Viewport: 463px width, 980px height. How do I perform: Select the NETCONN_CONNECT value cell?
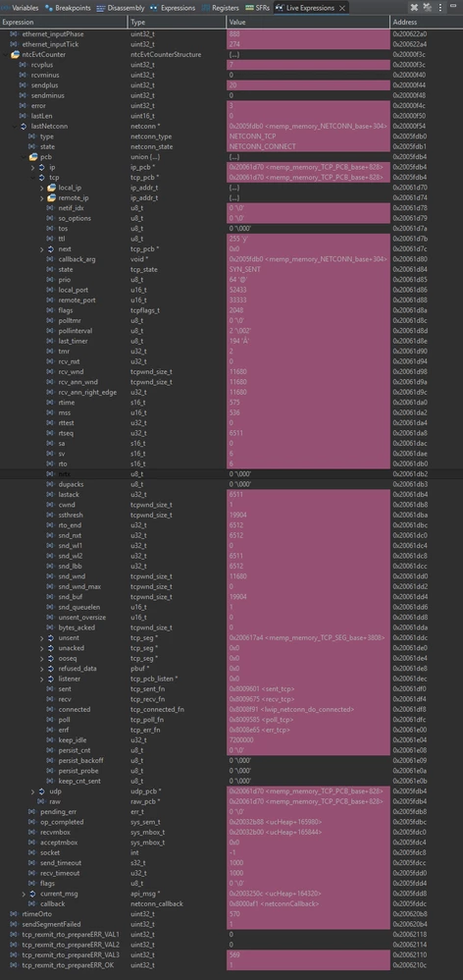click(308, 146)
